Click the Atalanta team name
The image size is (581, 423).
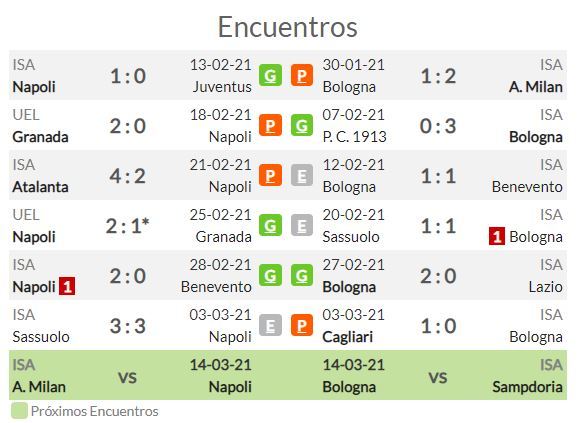[40, 187]
